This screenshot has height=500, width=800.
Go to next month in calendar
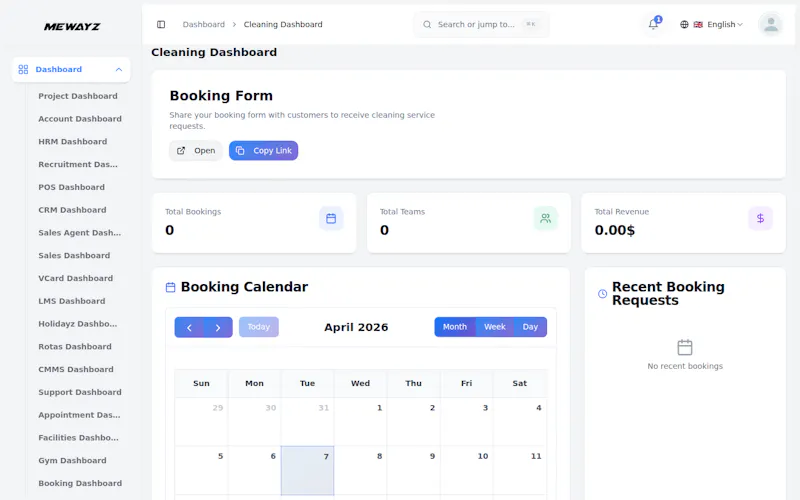(218, 327)
